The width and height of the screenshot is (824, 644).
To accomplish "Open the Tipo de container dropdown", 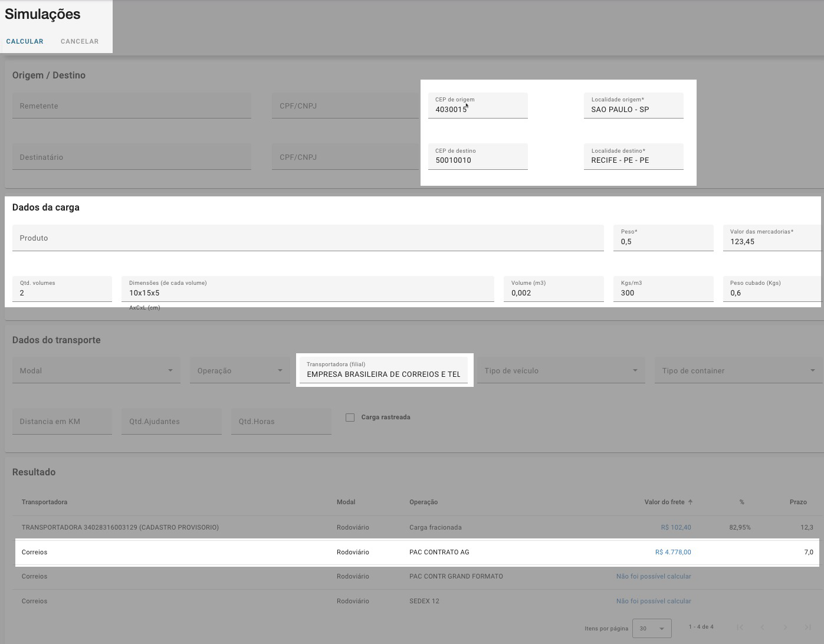I will (x=739, y=370).
